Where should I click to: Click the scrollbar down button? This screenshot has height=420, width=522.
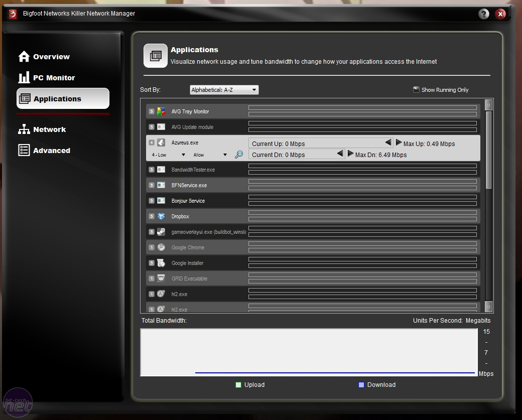pos(488,307)
